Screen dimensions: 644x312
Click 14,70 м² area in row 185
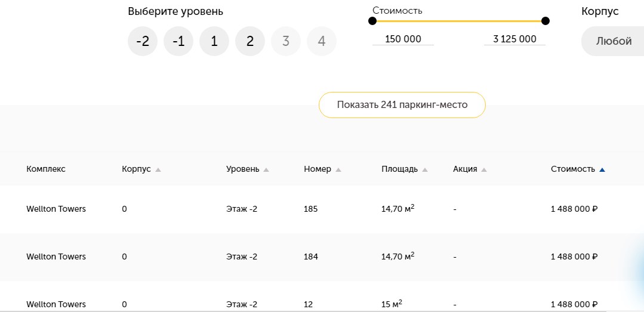tap(398, 209)
